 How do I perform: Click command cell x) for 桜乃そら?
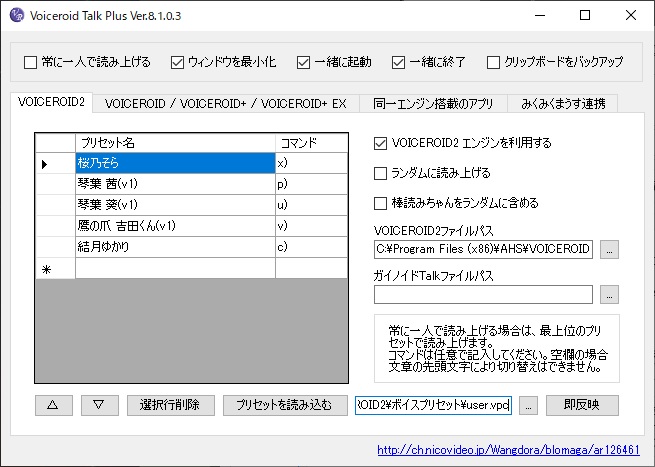311,163
